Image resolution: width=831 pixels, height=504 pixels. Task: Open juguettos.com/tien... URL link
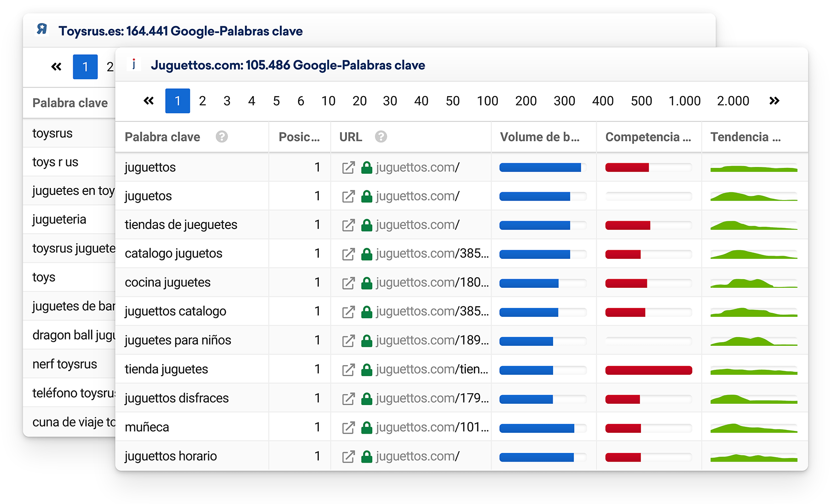(432, 370)
